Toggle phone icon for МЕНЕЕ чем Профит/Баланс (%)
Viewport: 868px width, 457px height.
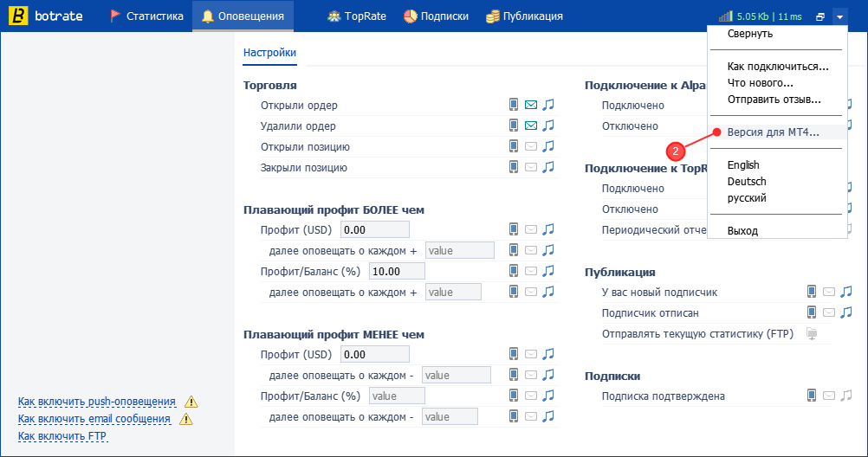pos(514,395)
